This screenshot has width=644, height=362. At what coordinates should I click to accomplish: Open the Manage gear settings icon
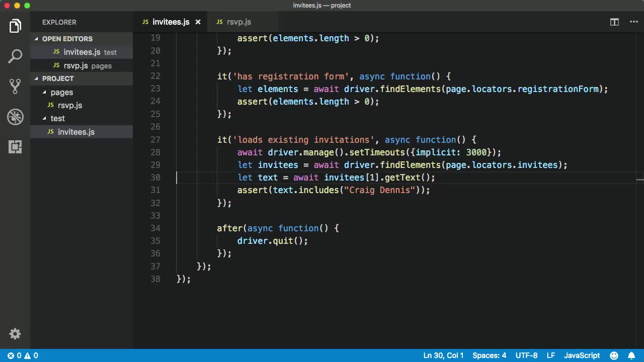[15, 334]
